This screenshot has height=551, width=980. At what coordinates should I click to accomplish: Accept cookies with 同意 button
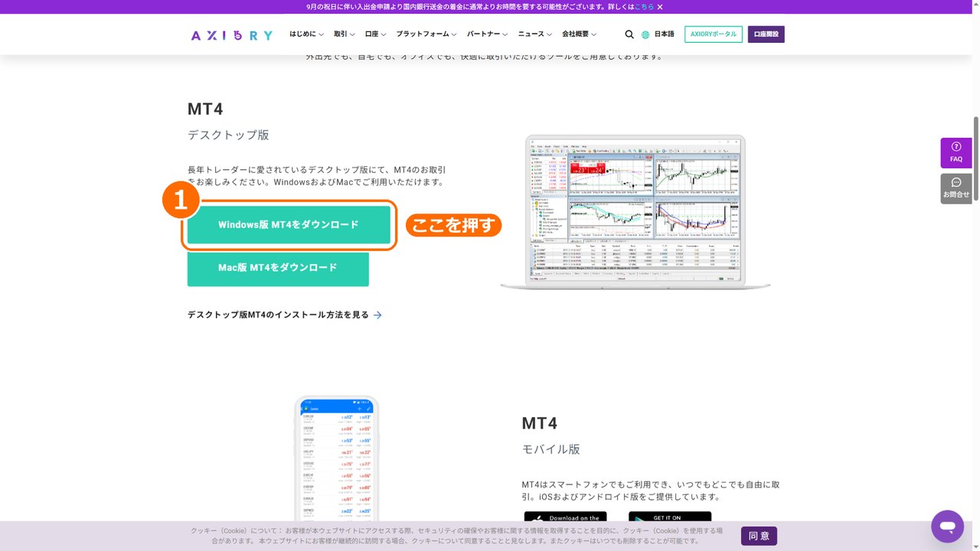(x=759, y=536)
